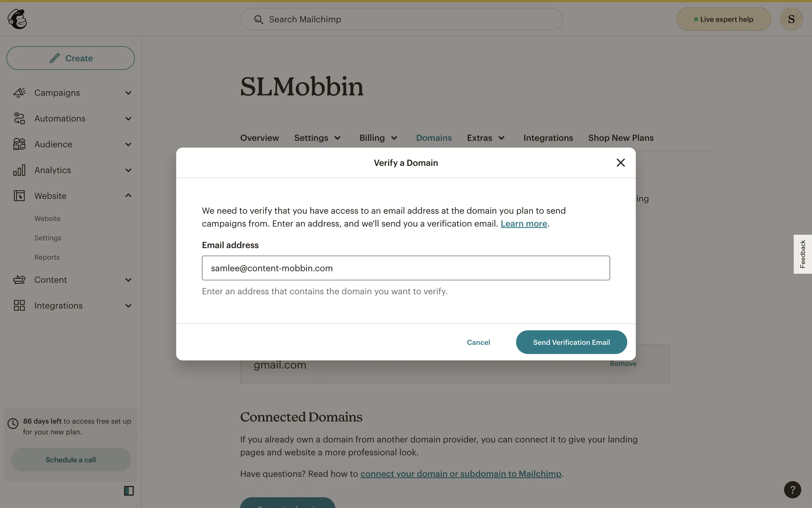Expand the Campaigns sidebar section
The image size is (812, 508).
[128, 93]
